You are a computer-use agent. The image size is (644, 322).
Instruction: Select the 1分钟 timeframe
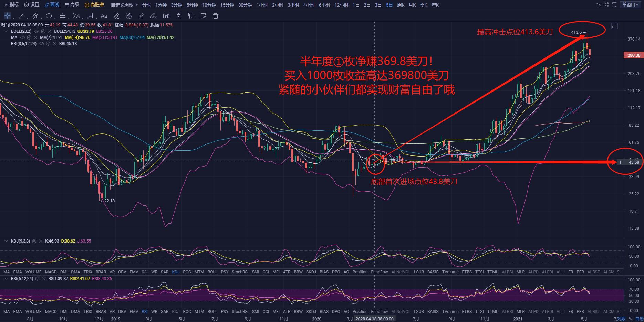coord(161,5)
